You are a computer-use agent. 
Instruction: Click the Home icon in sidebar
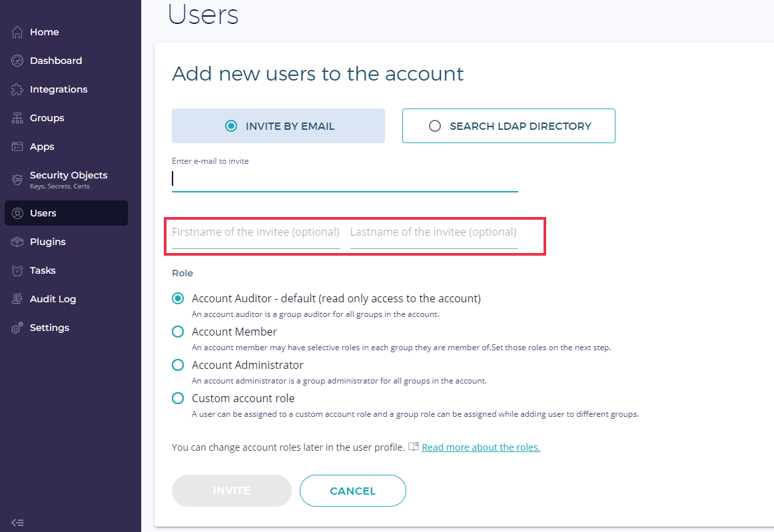(x=17, y=32)
